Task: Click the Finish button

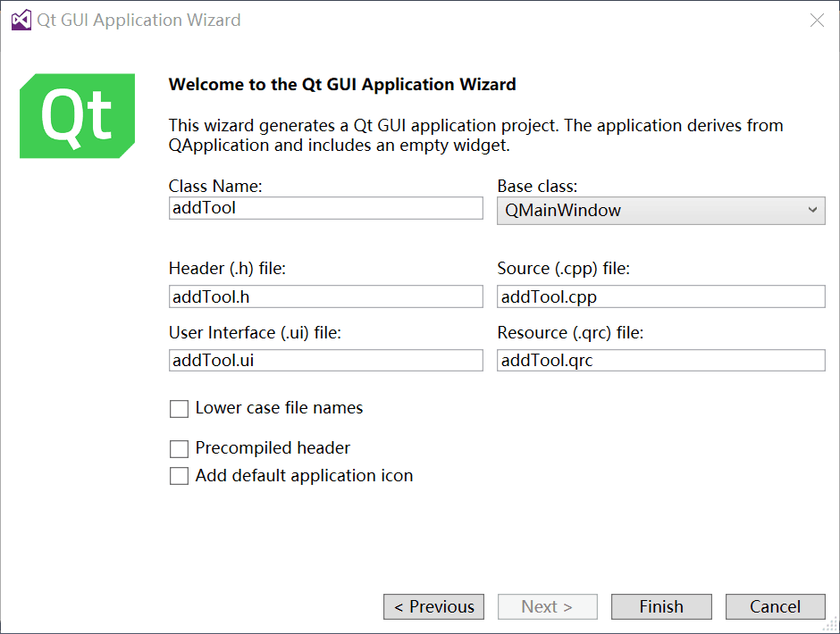Action: [x=661, y=607]
